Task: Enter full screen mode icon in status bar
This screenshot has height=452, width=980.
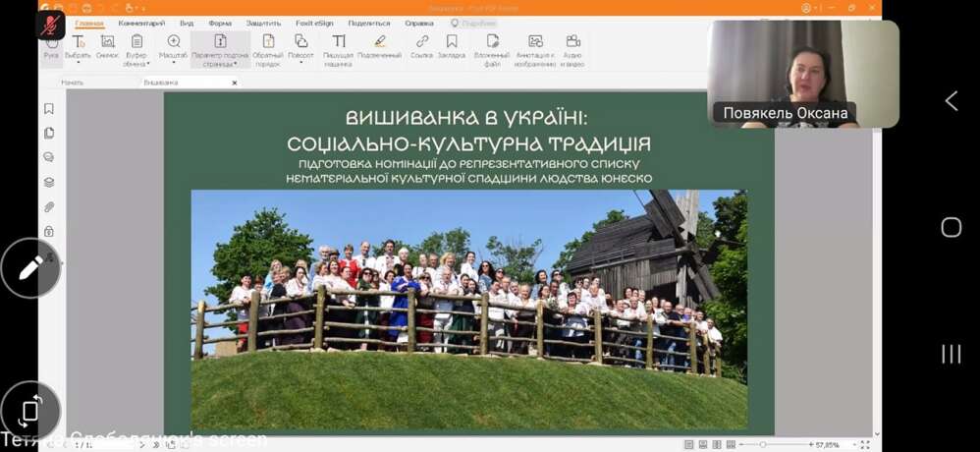Action: pyautogui.click(x=865, y=444)
